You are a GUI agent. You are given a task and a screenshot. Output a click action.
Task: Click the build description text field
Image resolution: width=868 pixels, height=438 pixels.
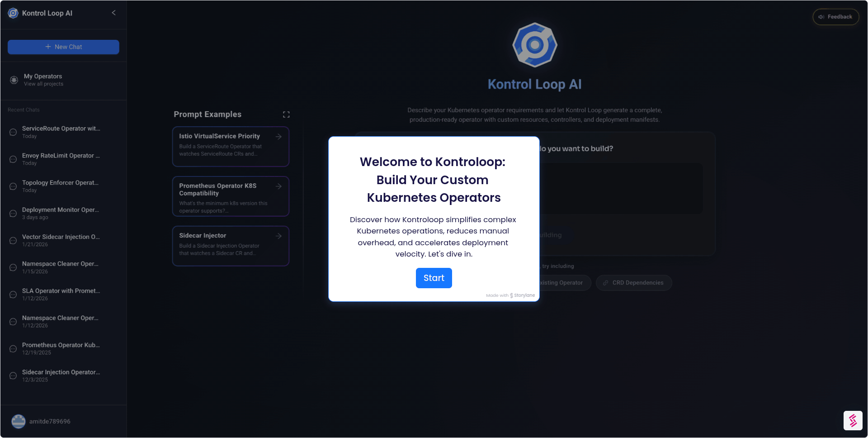click(x=621, y=188)
